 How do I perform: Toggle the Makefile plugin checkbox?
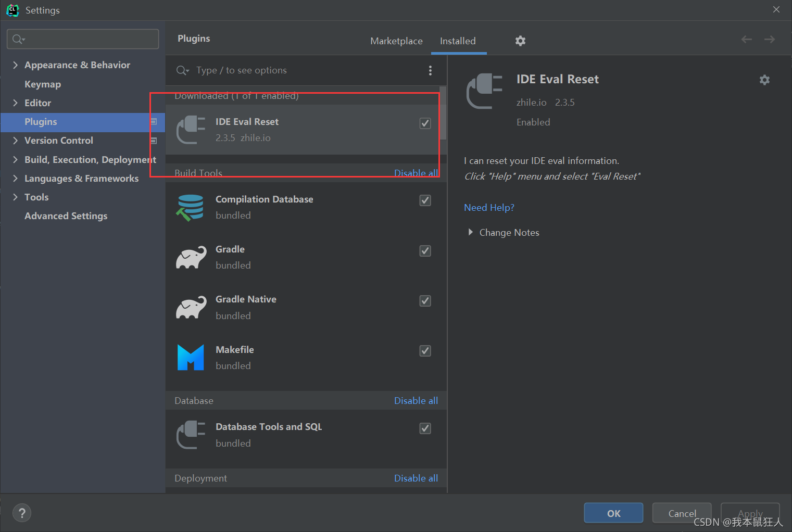(x=425, y=351)
